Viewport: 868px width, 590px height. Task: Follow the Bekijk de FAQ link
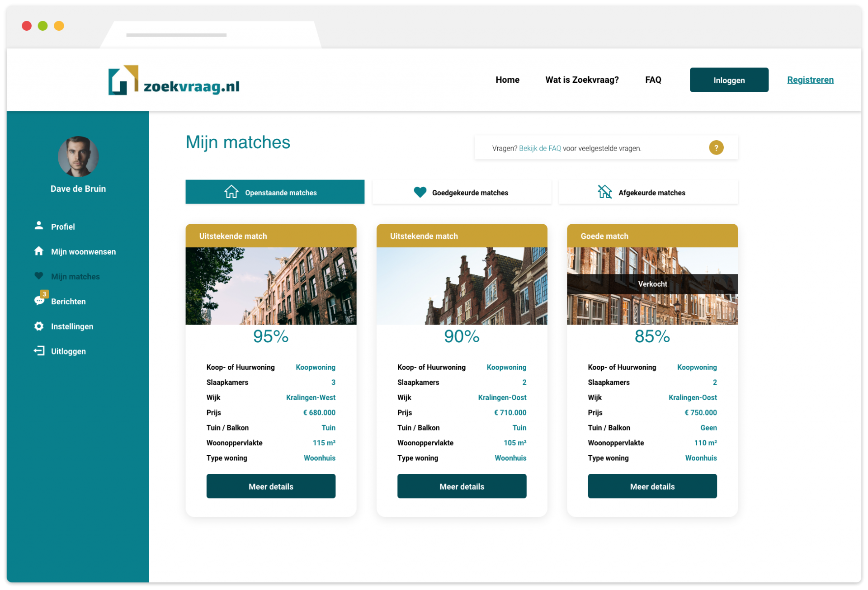[540, 148]
